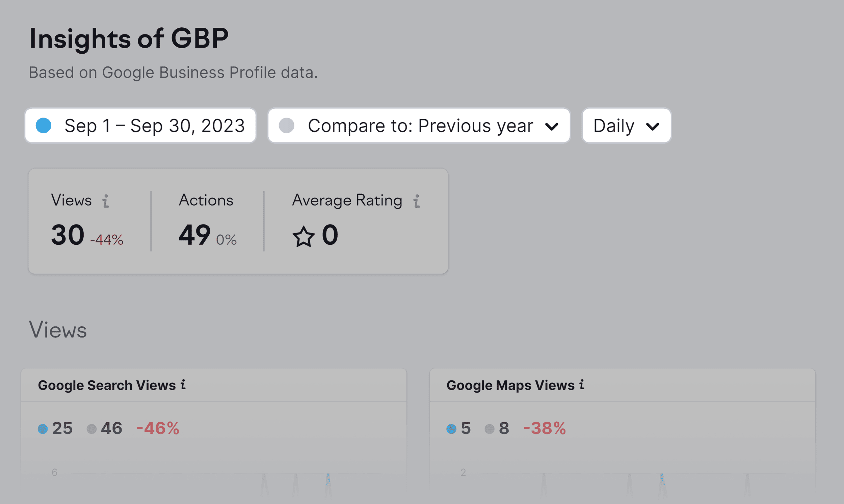Click the -38% change value for Google Maps Views

tap(545, 428)
